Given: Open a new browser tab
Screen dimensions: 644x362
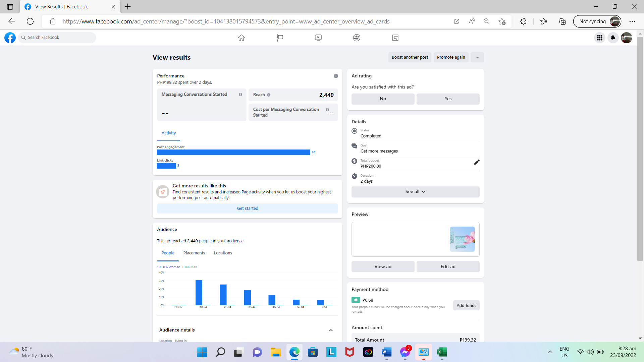Looking at the screenshot, I should tap(128, 7).
